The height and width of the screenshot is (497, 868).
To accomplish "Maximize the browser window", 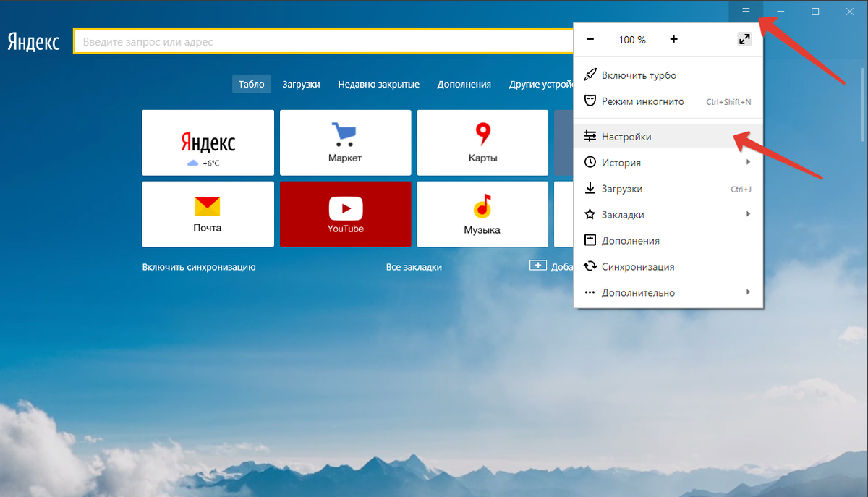I will [x=815, y=11].
